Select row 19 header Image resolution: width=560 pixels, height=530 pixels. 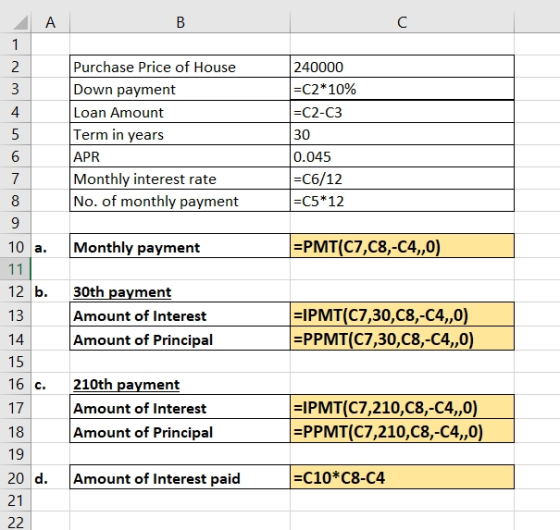click(15, 454)
